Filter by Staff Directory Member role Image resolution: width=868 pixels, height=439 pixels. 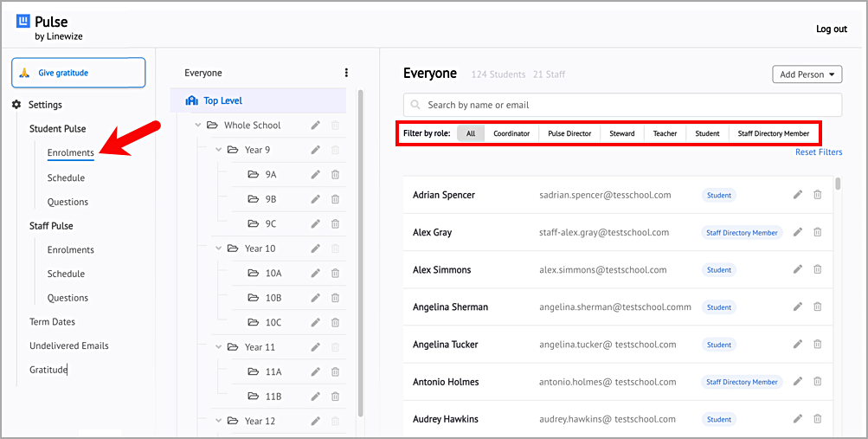click(x=774, y=133)
